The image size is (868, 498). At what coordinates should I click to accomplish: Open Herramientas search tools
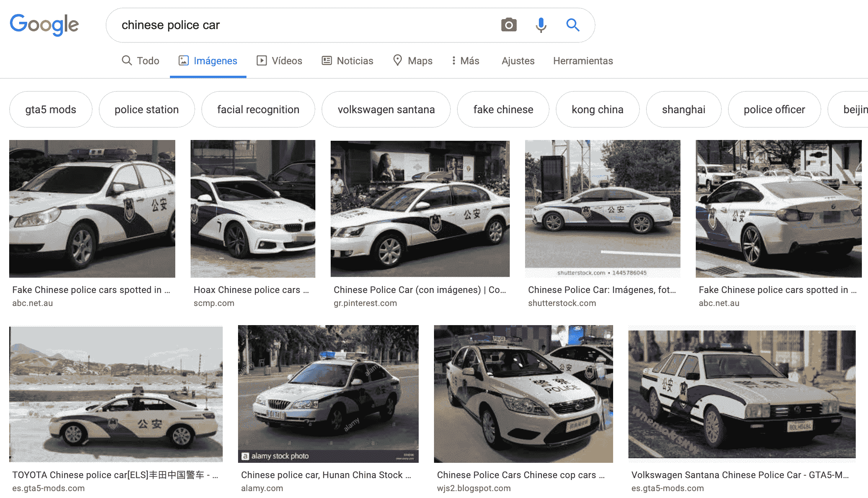click(583, 60)
